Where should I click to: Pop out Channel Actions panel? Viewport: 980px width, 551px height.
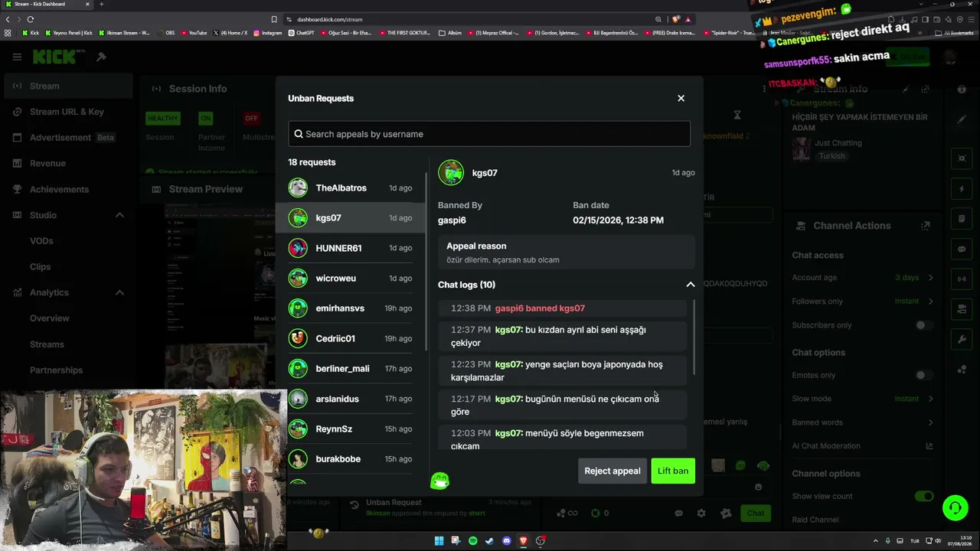(925, 226)
